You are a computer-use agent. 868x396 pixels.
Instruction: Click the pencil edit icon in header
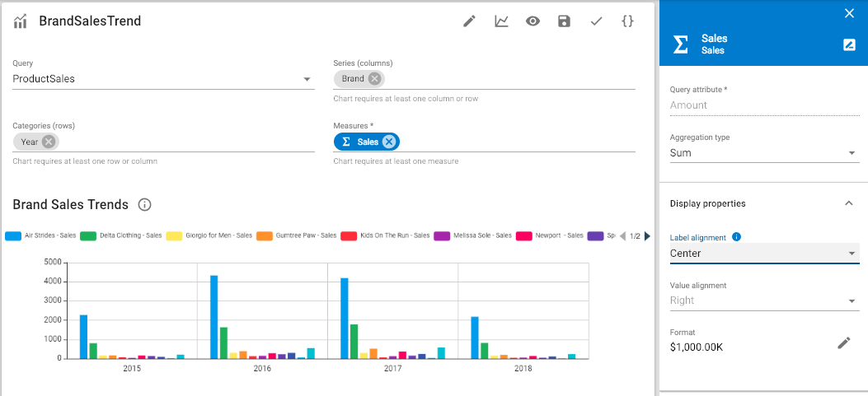coord(469,21)
